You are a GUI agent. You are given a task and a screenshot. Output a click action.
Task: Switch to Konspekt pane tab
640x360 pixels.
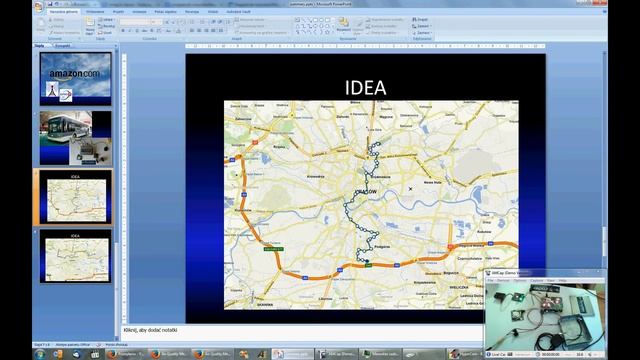point(63,46)
